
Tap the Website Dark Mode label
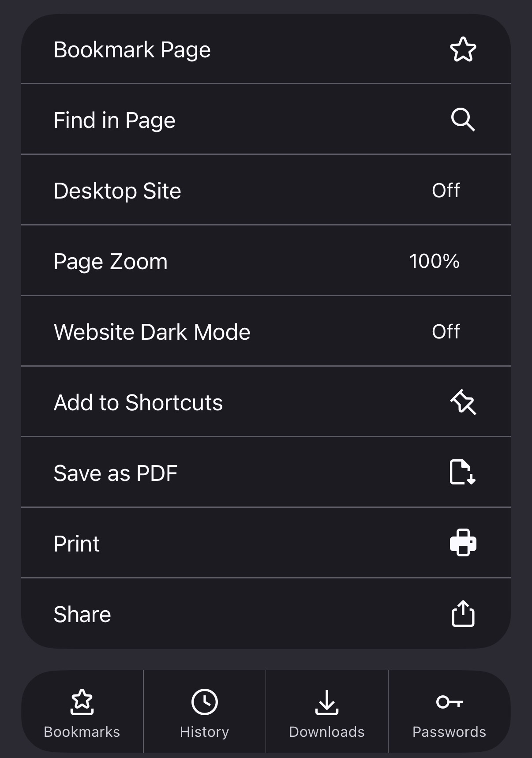[152, 332]
